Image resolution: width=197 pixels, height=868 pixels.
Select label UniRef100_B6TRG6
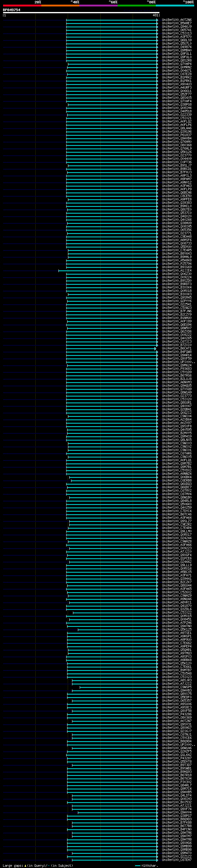pyautogui.click(x=176, y=375)
